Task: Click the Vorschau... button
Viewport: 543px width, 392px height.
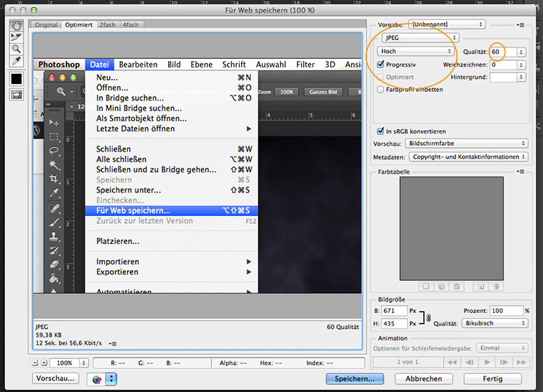Action: tap(55, 378)
